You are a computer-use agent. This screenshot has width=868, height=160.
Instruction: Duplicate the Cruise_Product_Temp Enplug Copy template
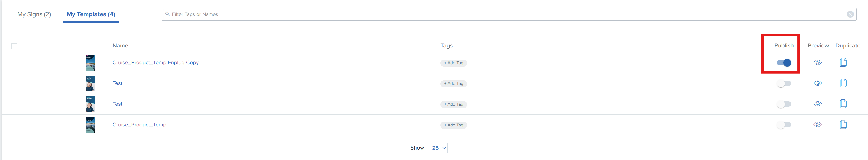click(843, 62)
